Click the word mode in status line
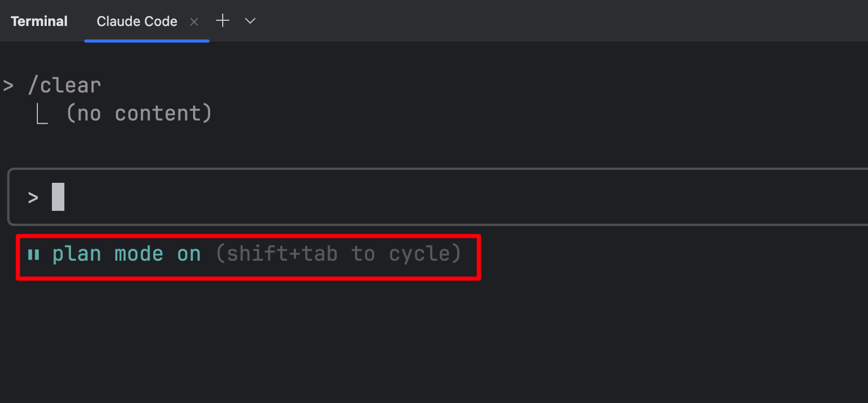Screen dimensions: 868x403 [139, 254]
